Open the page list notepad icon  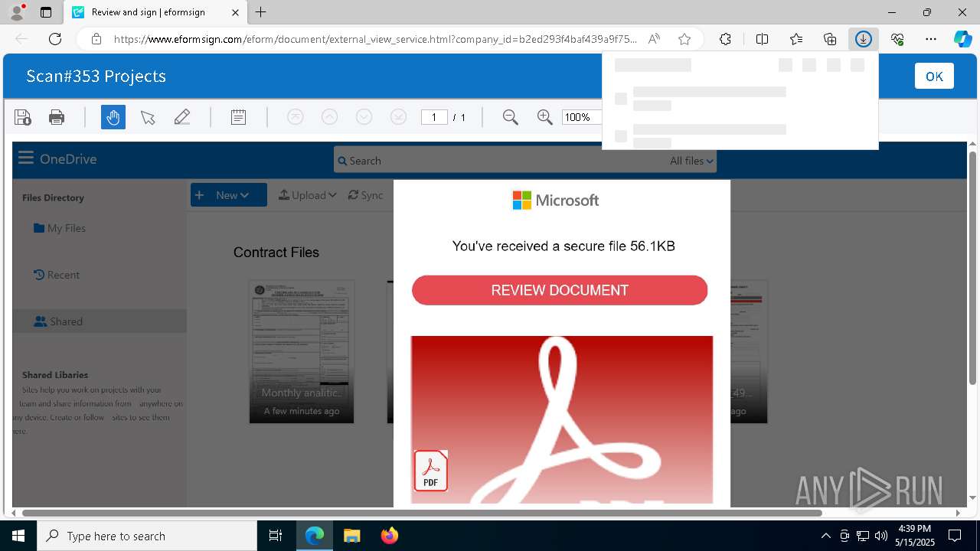point(239,117)
